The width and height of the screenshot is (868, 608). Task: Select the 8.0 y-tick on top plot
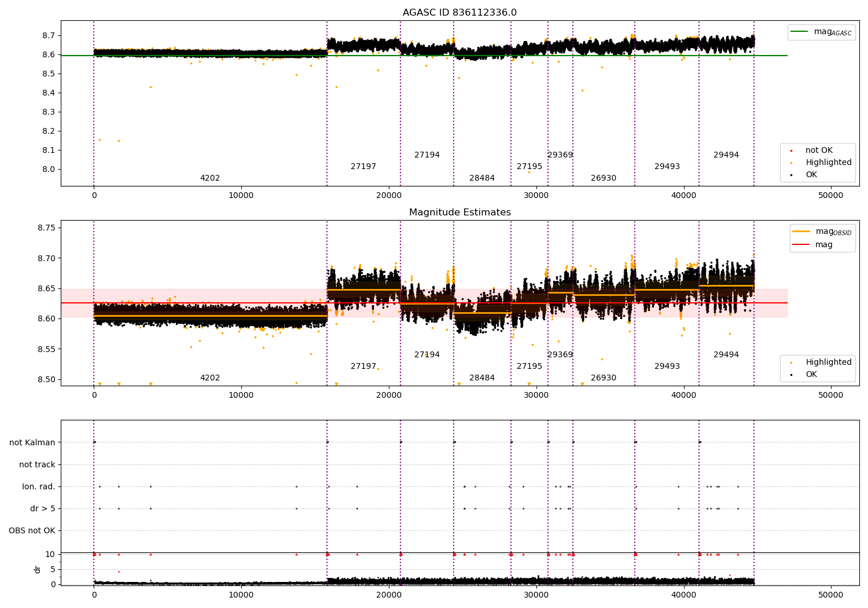tap(49, 170)
